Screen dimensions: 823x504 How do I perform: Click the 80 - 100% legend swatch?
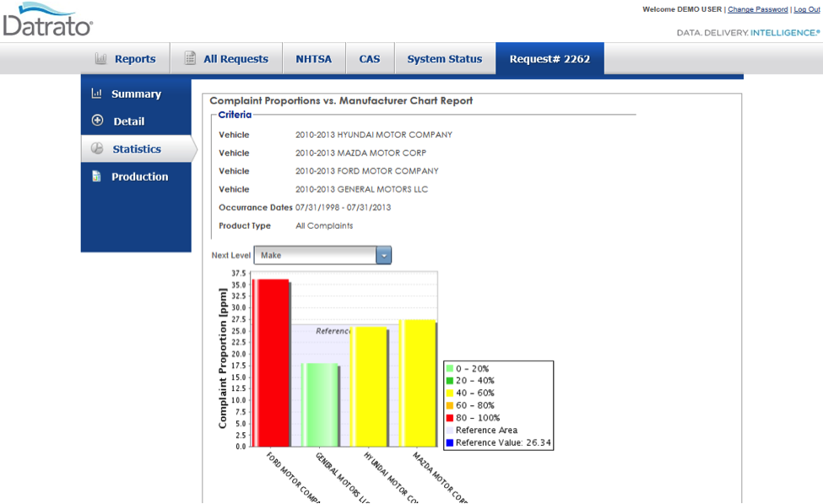(x=450, y=418)
